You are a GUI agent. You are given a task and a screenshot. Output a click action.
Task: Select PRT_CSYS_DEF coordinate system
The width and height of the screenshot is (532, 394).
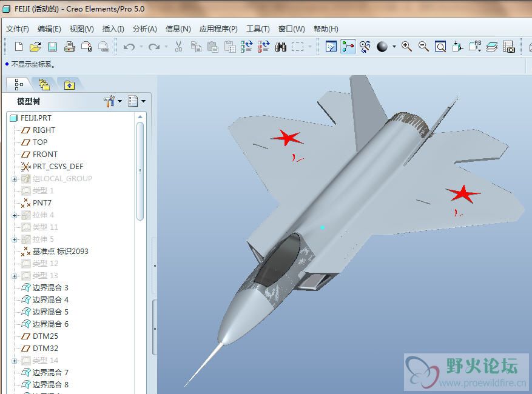58,167
